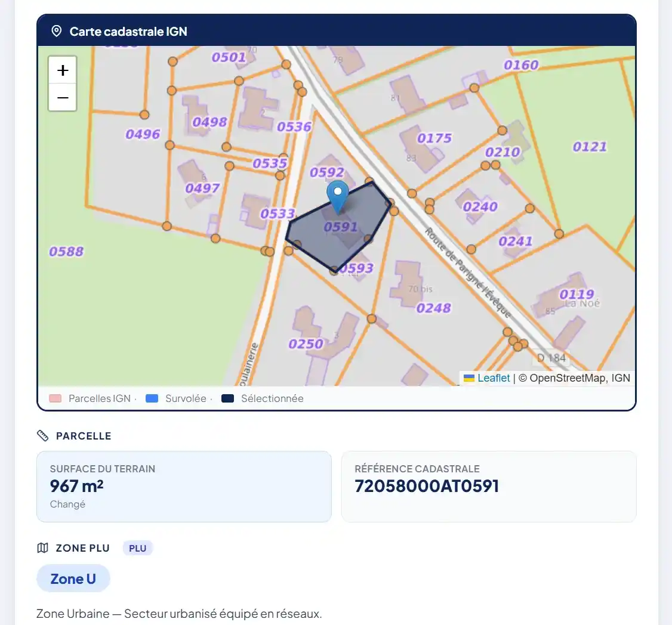Select parcel 0588 label

pos(66,252)
